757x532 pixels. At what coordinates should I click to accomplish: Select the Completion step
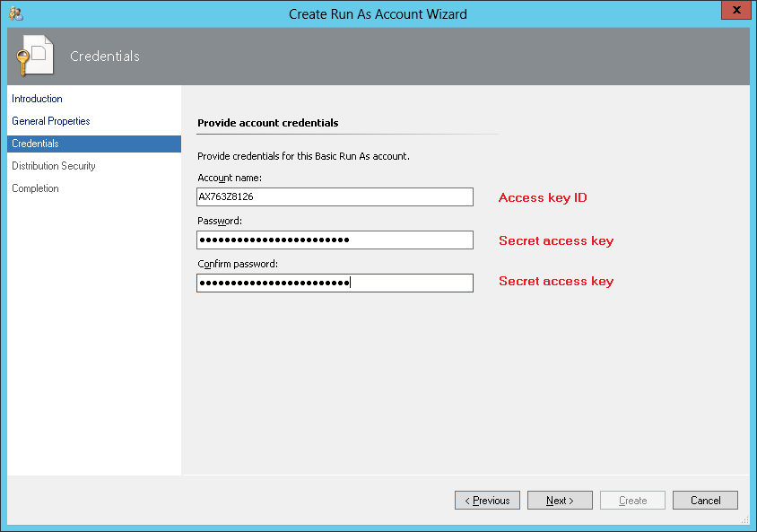[36, 188]
